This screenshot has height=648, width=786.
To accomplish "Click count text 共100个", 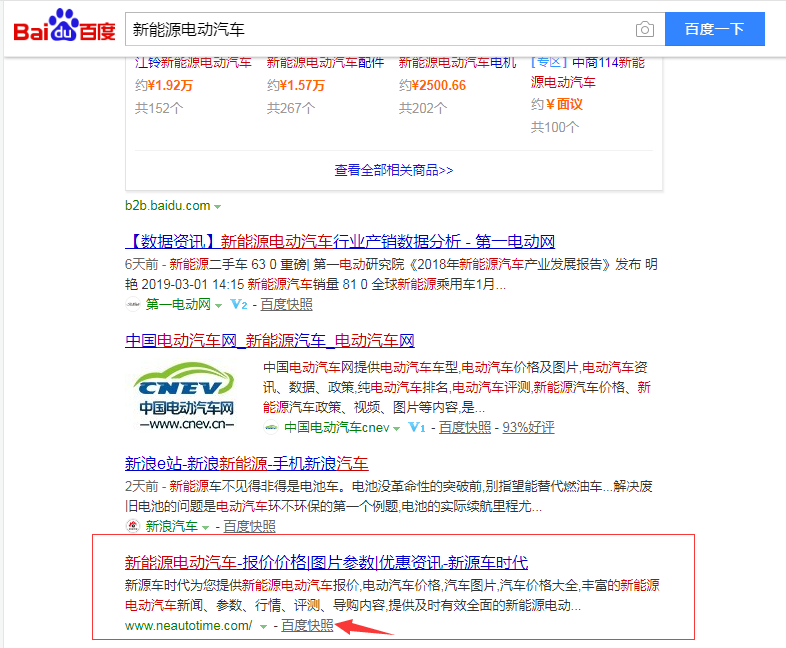I will pos(554,127).
